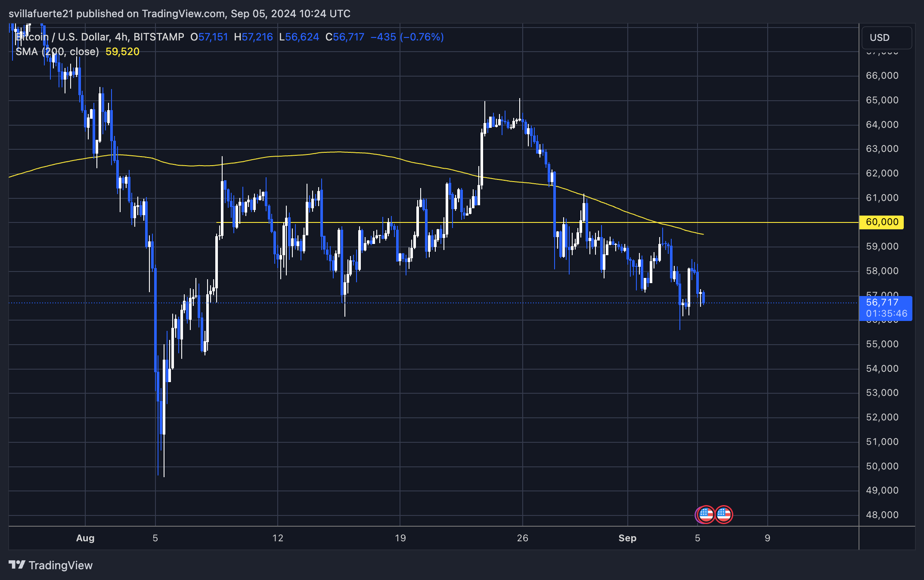The image size is (924, 580).
Task: Click the svillafuerte21 author name
Action: 41,13
